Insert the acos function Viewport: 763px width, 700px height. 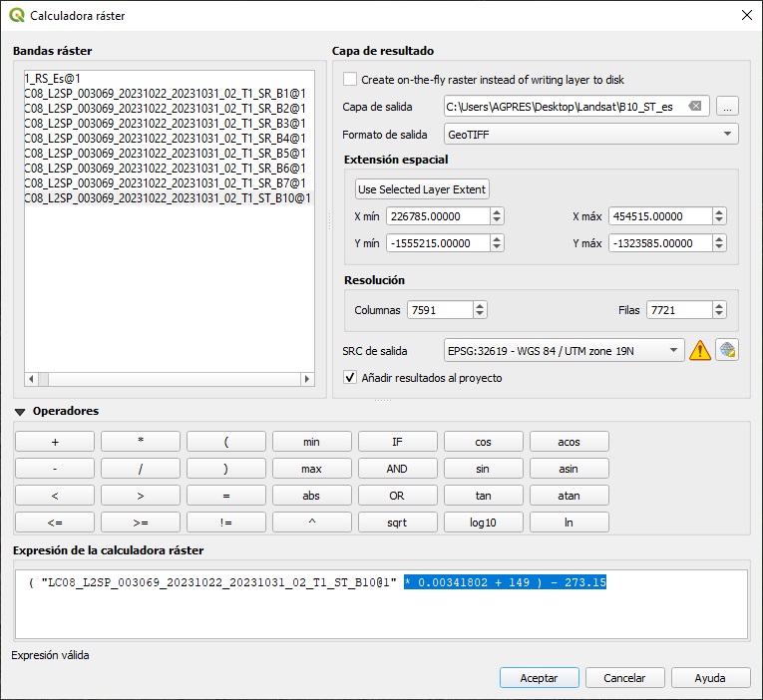[569, 441]
